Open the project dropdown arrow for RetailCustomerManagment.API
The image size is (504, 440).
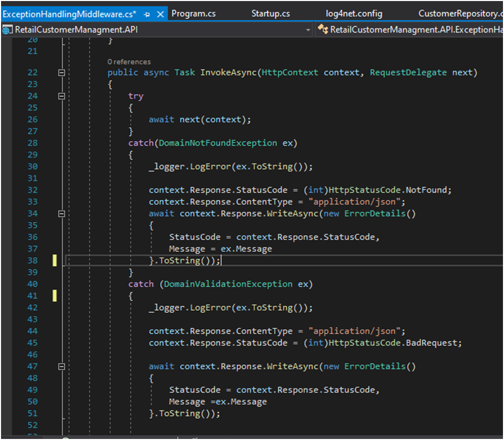tap(308, 30)
